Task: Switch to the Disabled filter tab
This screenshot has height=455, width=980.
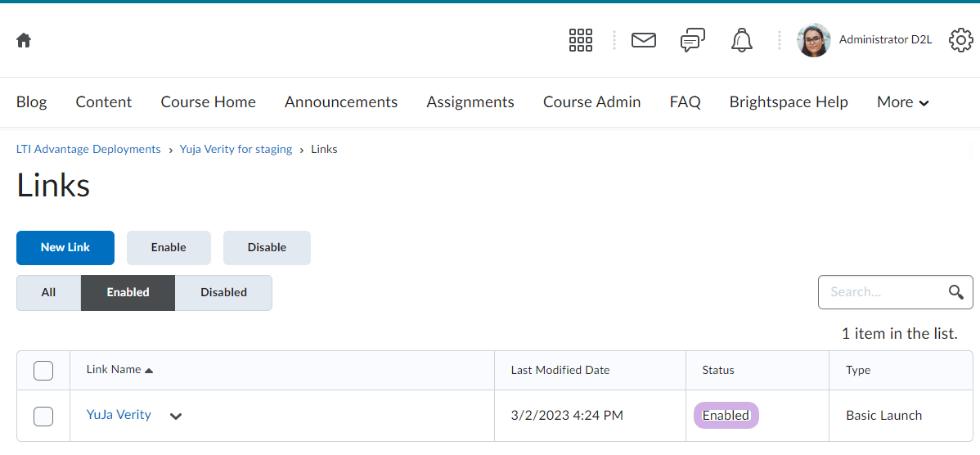Action: [x=223, y=292]
